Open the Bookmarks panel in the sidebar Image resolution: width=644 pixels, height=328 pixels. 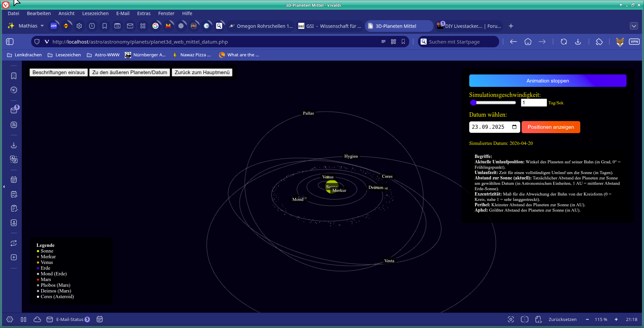coord(14,76)
